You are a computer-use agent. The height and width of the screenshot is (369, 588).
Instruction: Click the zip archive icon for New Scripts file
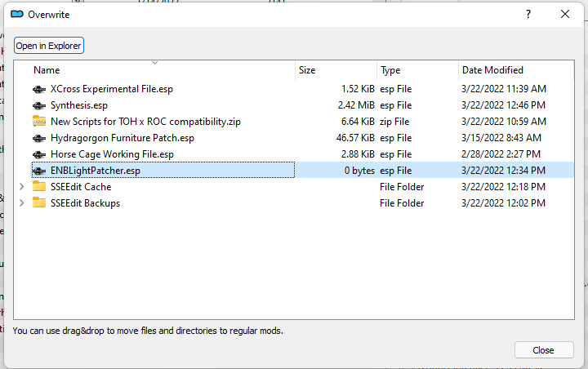click(39, 122)
